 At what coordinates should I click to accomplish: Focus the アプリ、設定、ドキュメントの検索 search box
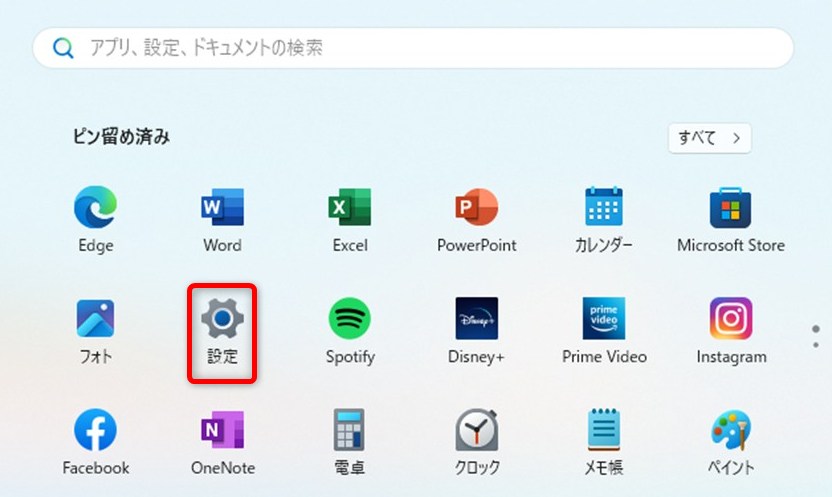[x=413, y=48]
